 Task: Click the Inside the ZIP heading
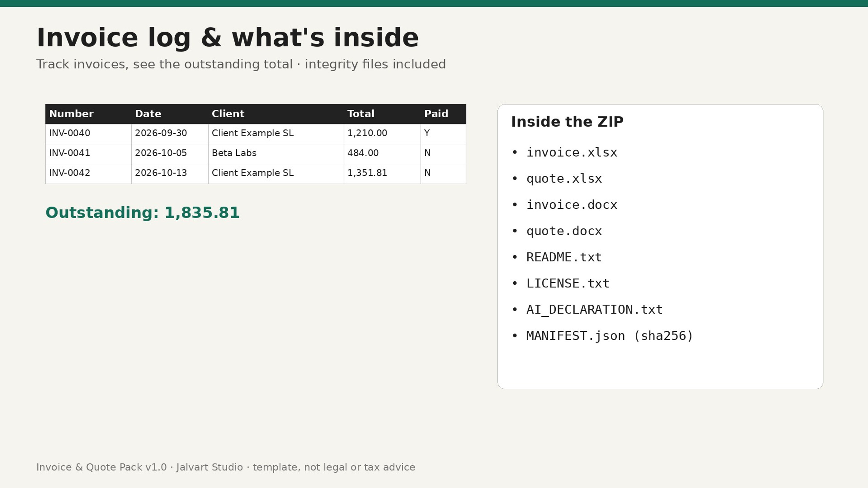[567, 122]
